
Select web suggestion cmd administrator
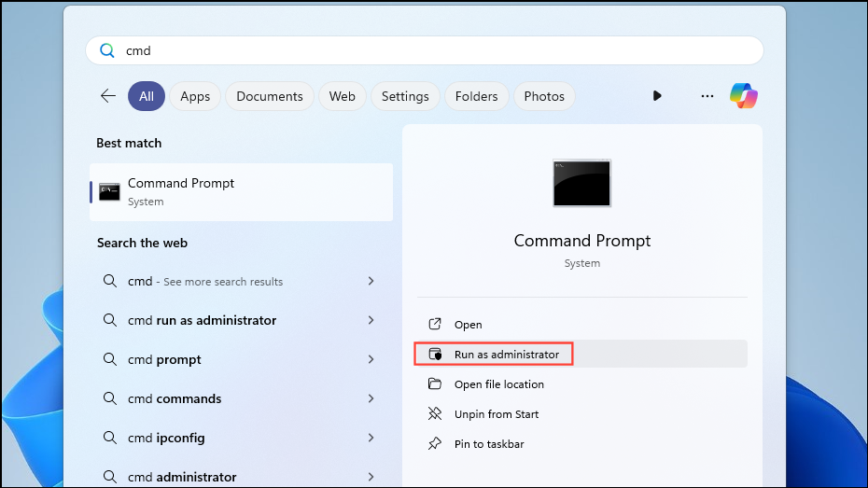click(242, 477)
